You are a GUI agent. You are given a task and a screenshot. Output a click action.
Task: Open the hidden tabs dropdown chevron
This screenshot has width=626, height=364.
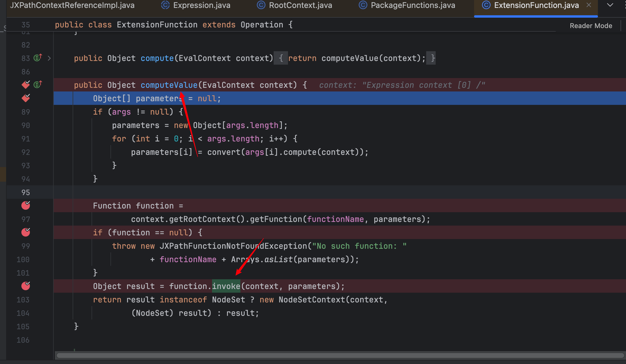pyautogui.click(x=610, y=5)
